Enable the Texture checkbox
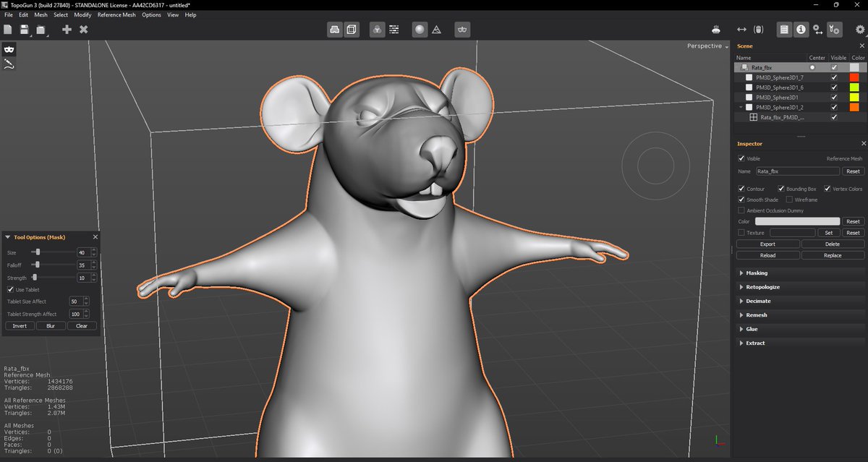 coord(741,233)
